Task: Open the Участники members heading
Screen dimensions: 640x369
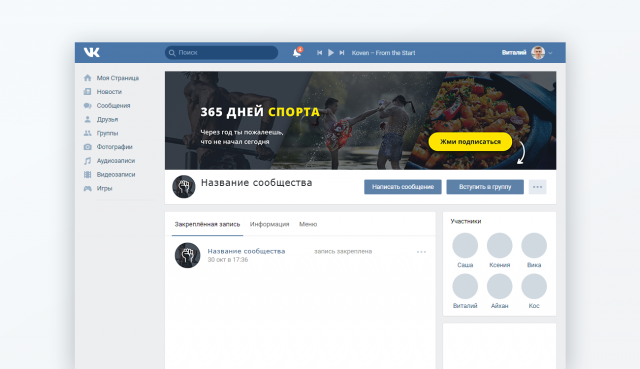Action: pos(466,221)
